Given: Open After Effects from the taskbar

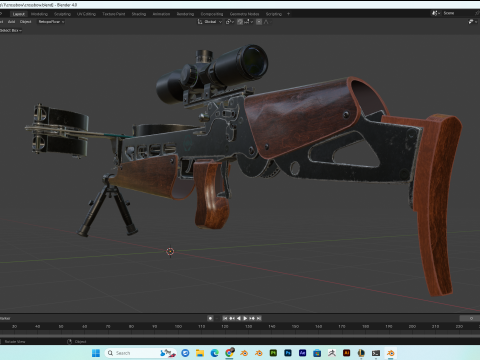Looking at the screenshot, I should click(x=302, y=353).
